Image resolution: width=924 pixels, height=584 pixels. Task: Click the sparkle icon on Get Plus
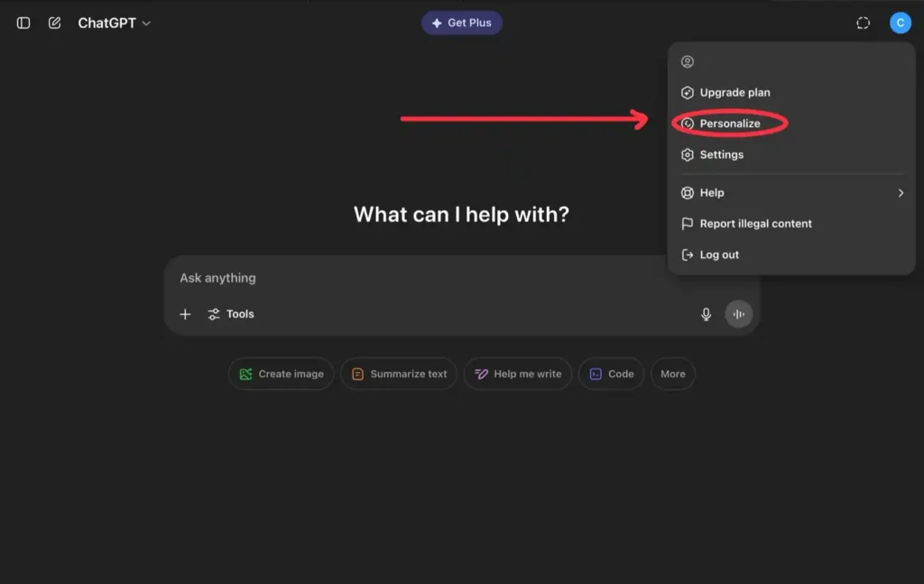[437, 23]
